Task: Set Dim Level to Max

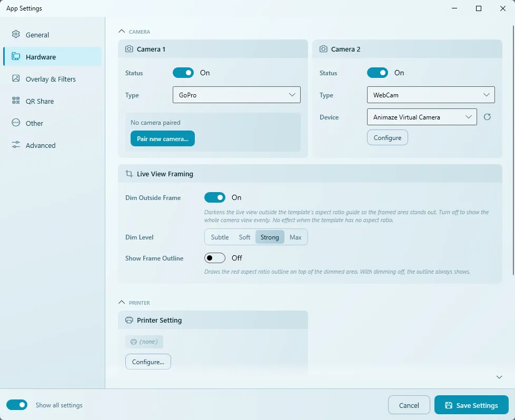Action: [x=295, y=237]
